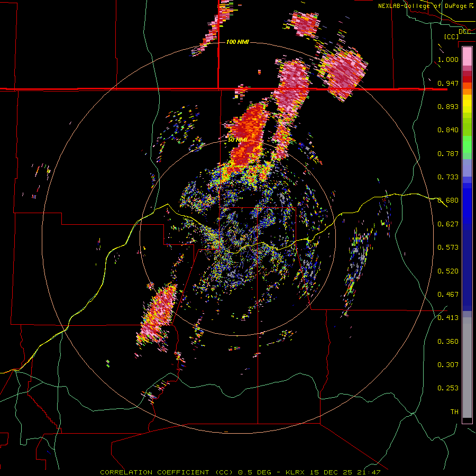Select the 0.680 legend value
476x476 pixels.
point(448,200)
